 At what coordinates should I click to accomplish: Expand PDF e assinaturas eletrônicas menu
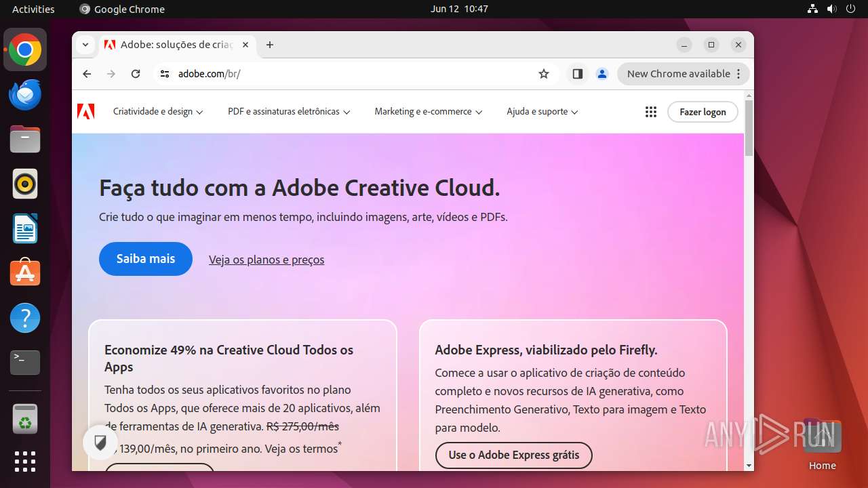tap(289, 112)
